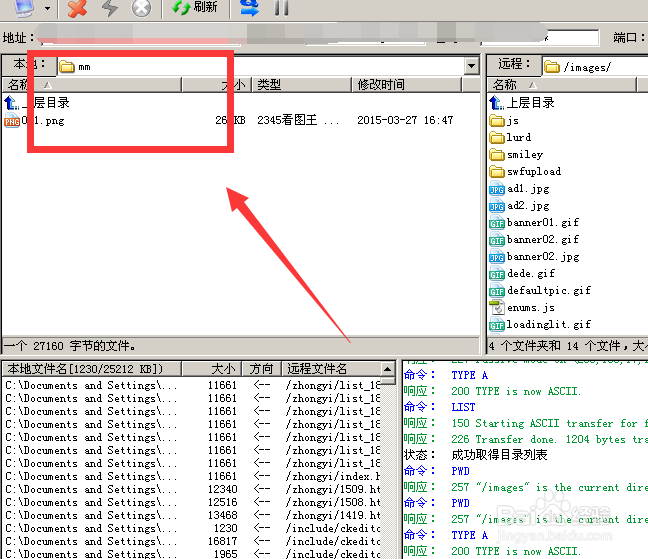
Task: Click the red X disconnect toolbar icon
Action: click(77, 7)
